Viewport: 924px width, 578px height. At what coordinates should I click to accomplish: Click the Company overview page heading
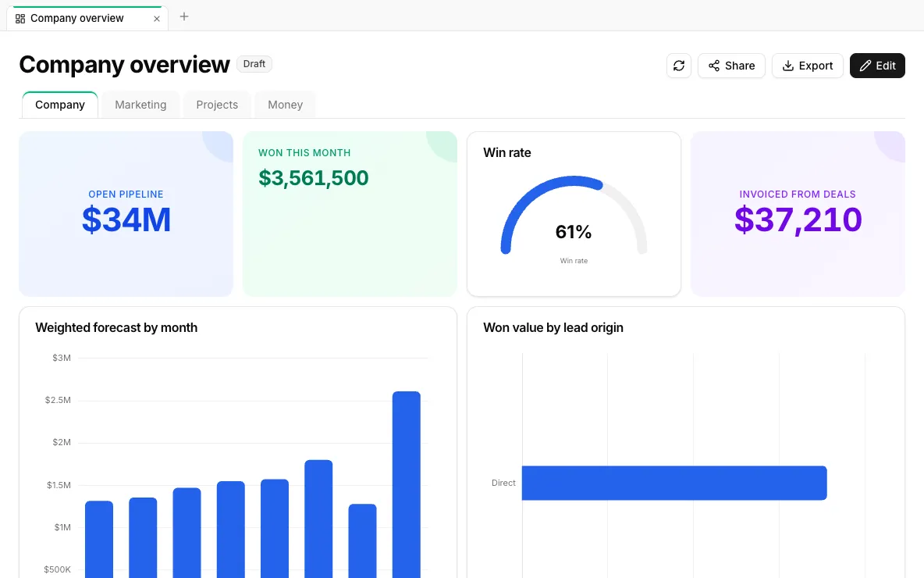124,64
